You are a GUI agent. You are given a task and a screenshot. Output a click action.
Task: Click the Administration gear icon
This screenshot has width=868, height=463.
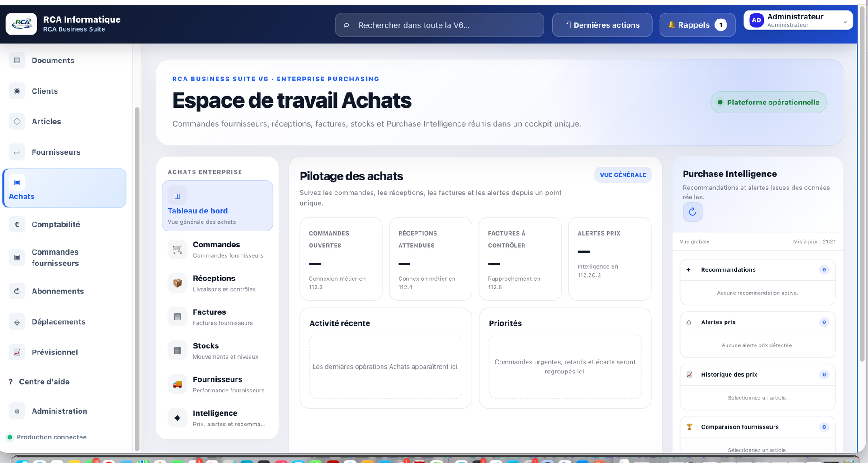pyautogui.click(x=17, y=411)
